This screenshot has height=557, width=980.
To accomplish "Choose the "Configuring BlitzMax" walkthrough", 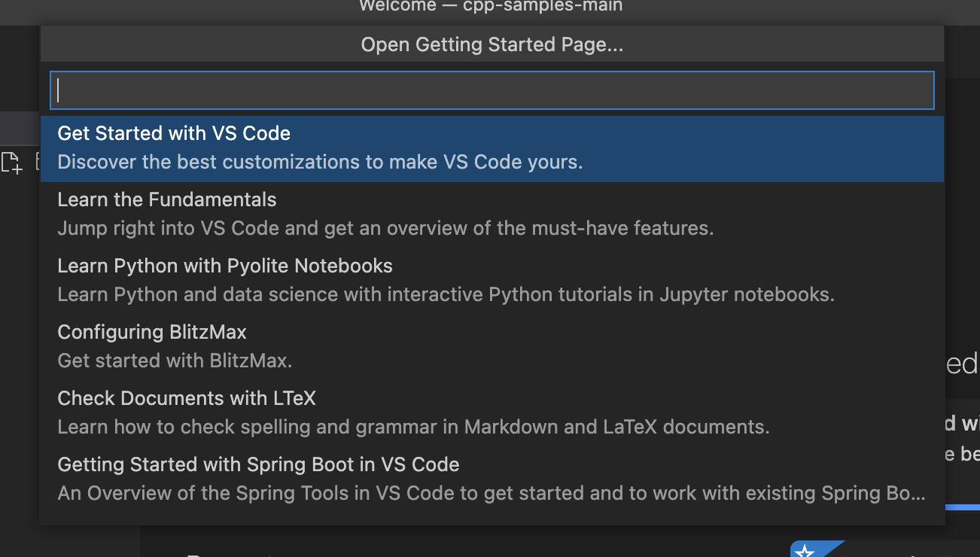I will coord(151,332).
